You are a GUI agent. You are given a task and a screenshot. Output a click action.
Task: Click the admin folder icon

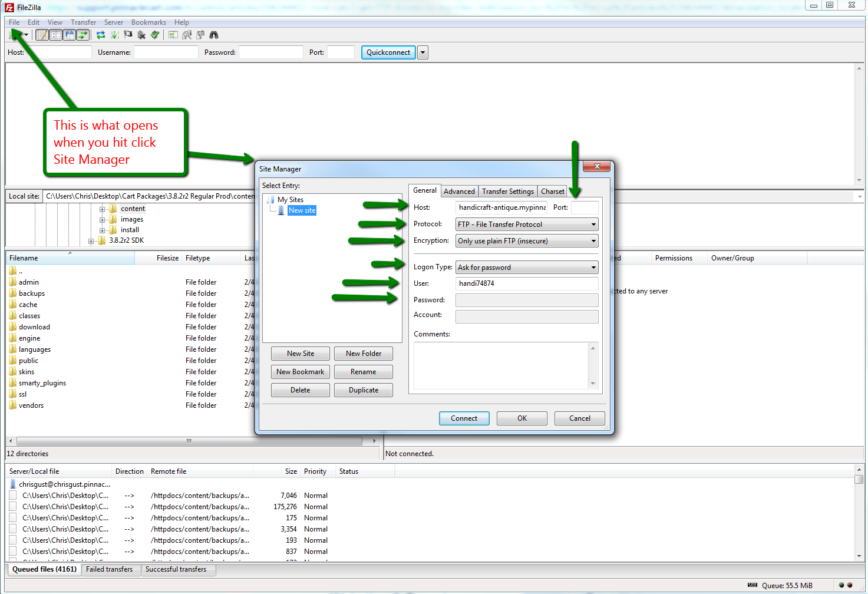click(13, 282)
